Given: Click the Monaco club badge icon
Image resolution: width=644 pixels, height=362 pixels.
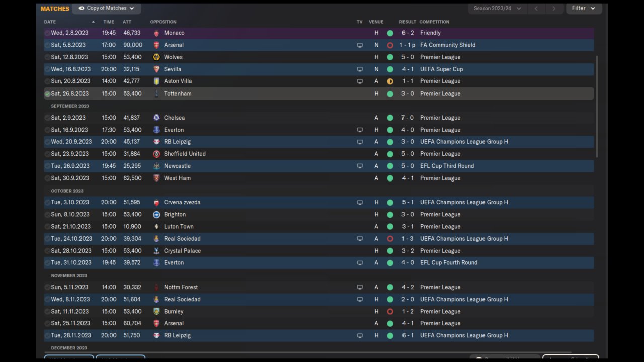Looking at the screenshot, I should tap(156, 33).
